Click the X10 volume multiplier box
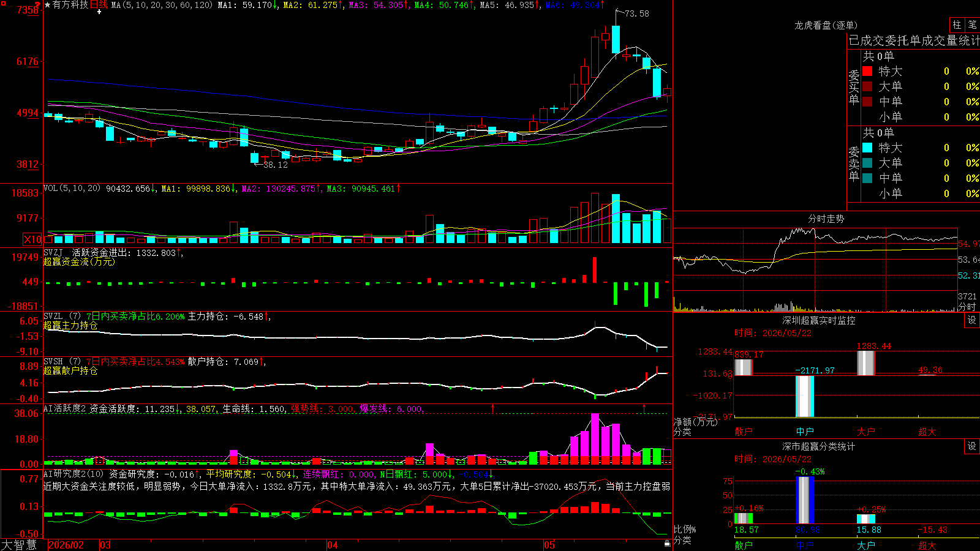The height and width of the screenshot is (551, 980). 32,239
